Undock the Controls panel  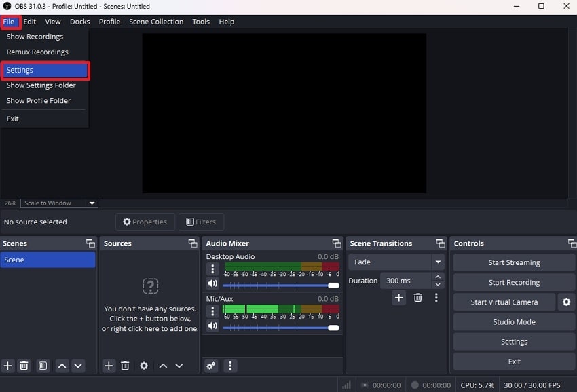coord(572,243)
